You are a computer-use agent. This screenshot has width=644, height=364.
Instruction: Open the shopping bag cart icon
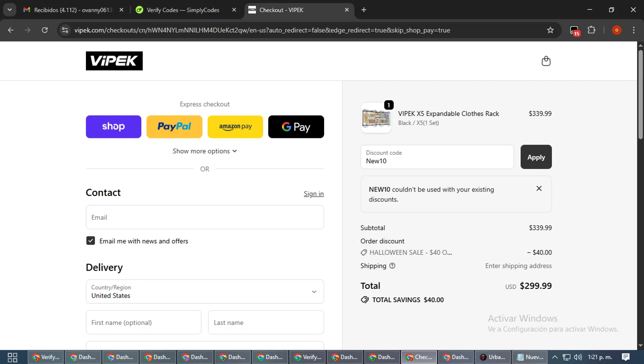point(546,61)
